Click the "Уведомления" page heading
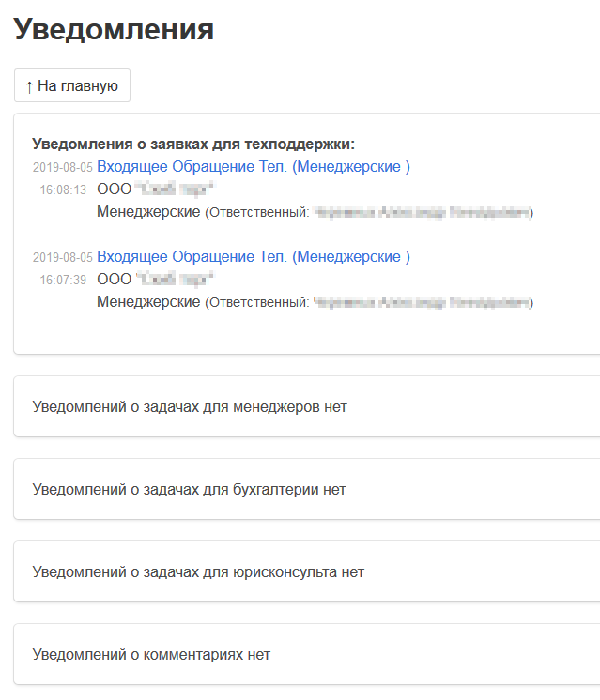This screenshot has width=600, height=700. click(x=114, y=30)
